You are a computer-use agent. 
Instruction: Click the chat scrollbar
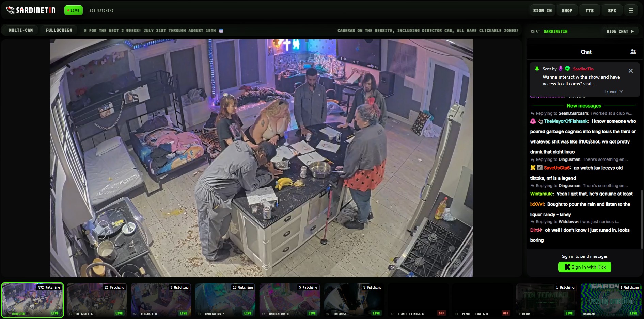pyautogui.click(x=642, y=219)
